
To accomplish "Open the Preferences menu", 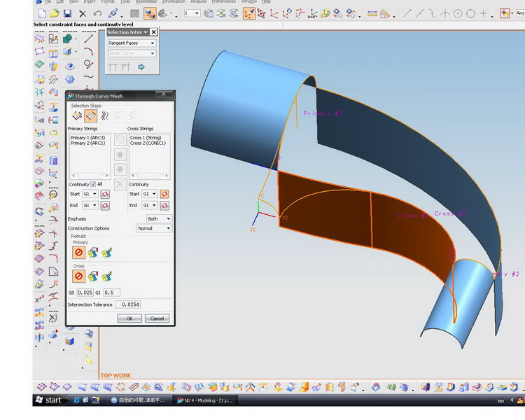I will click(224, 2).
